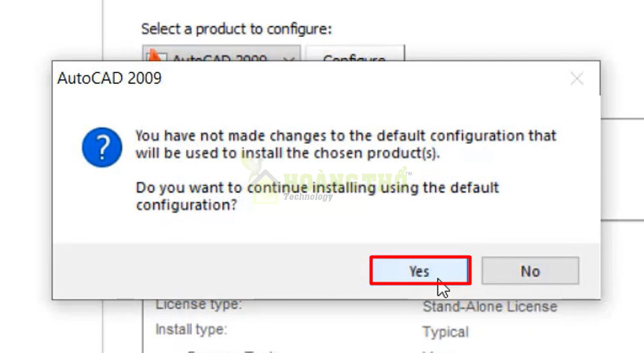The width and height of the screenshot is (644, 353).
Task: Click the No button
Action: [x=530, y=271]
